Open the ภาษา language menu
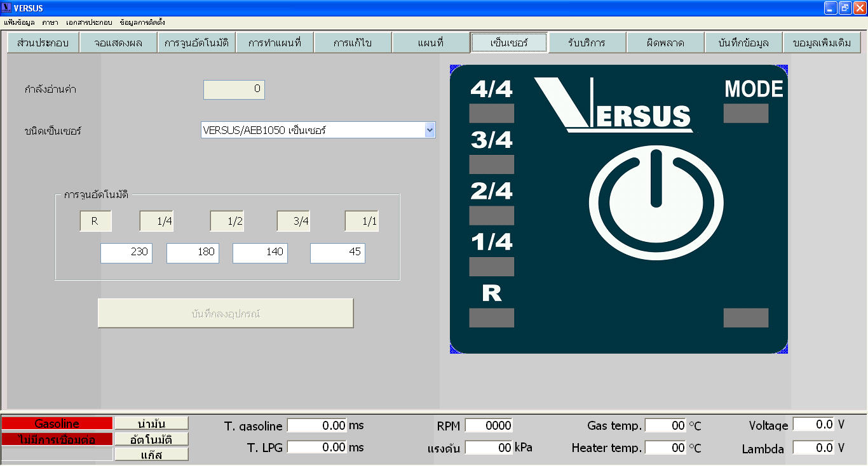The width and height of the screenshot is (868, 466). tap(50, 22)
